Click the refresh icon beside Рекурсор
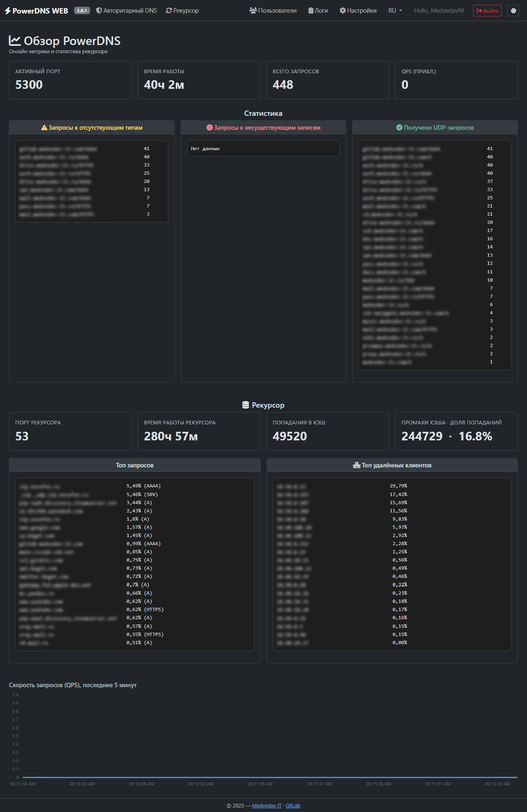This screenshot has height=812, width=527. (x=169, y=11)
